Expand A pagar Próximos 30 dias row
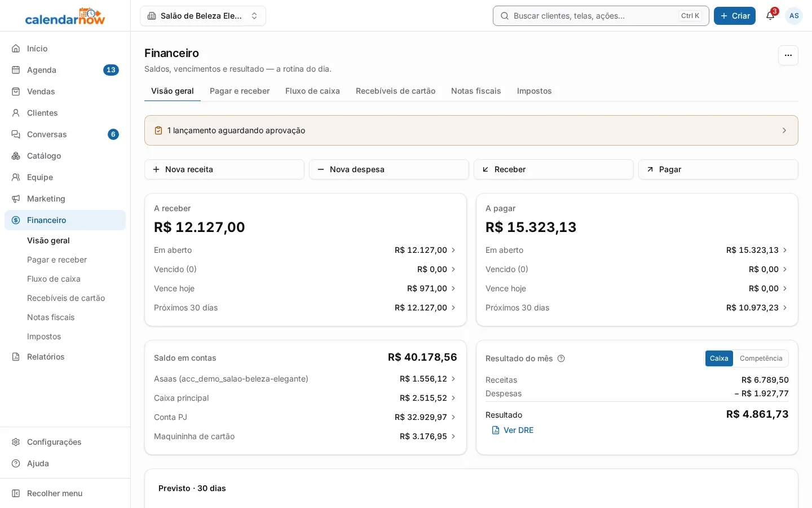812x508 pixels. click(x=637, y=308)
